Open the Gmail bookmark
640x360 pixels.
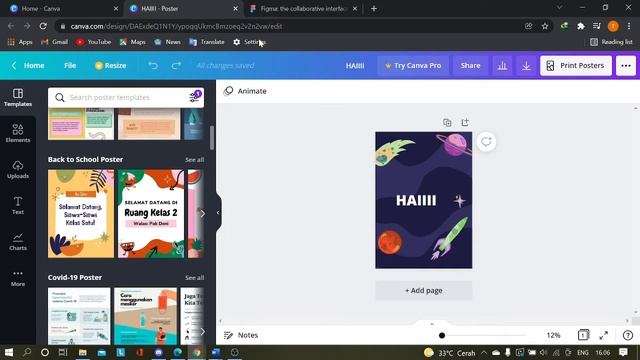[x=55, y=42]
